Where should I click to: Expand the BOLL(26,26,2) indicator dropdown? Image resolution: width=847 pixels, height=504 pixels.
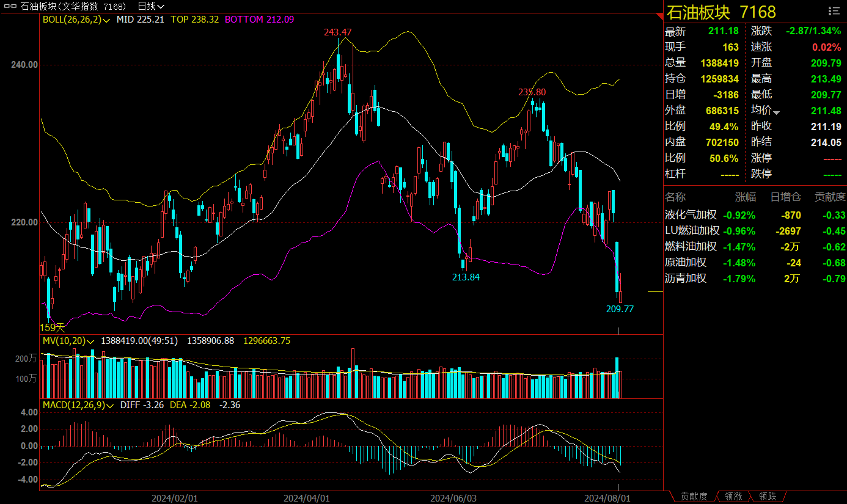click(x=107, y=20)
